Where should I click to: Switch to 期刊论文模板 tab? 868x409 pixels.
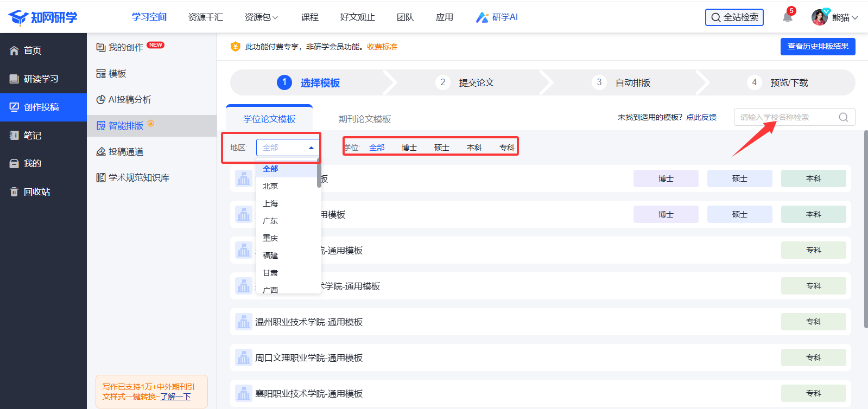[x=364, y=119]
